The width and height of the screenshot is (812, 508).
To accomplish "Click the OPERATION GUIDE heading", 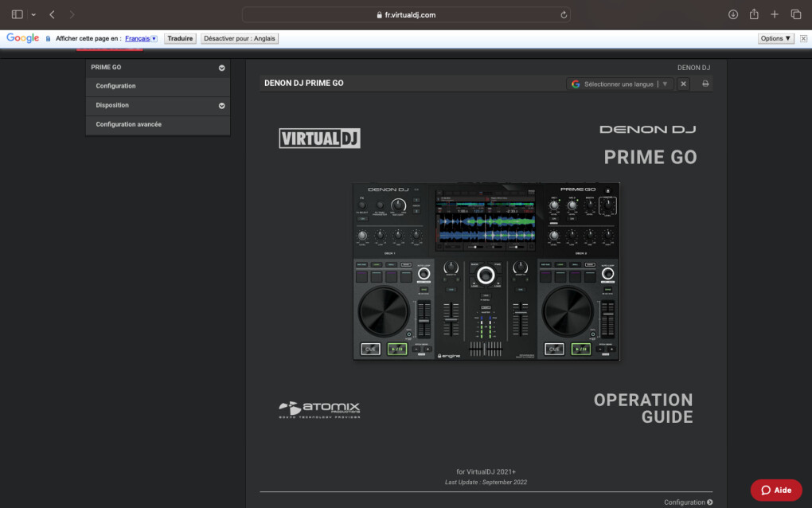I will tap(643, 408).
